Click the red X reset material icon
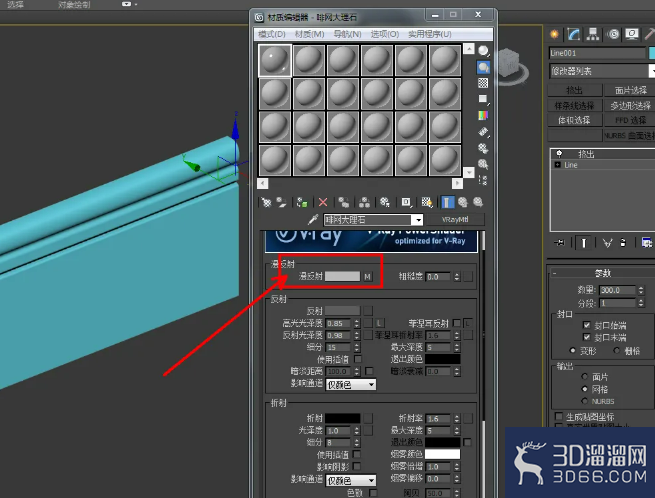This screenshot has width=655, height=498. click(323, 203)
